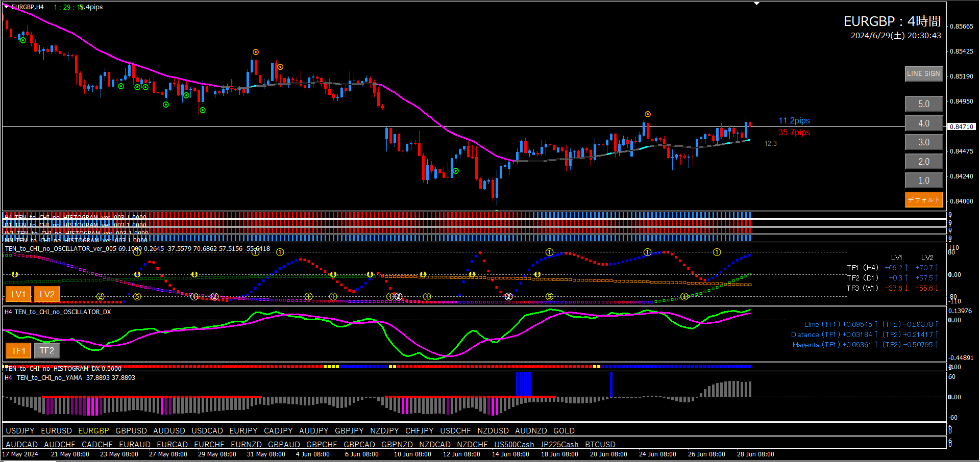Switch chart to EURUSD

coord(57,431)
